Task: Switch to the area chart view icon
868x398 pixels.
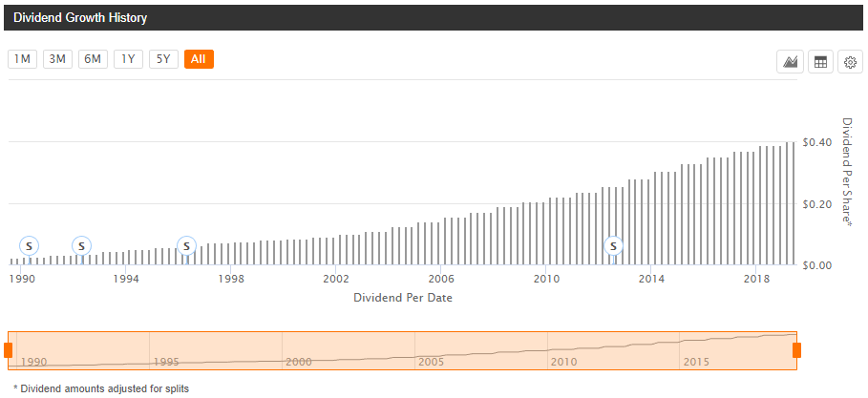Action: (x=790, y=62)
